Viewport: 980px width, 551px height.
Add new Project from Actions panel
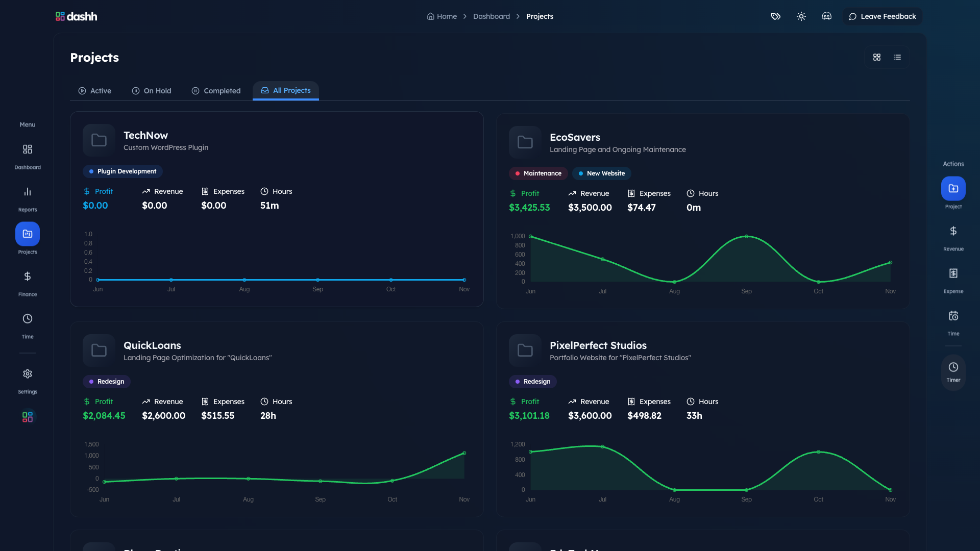(x=953, y=188)
